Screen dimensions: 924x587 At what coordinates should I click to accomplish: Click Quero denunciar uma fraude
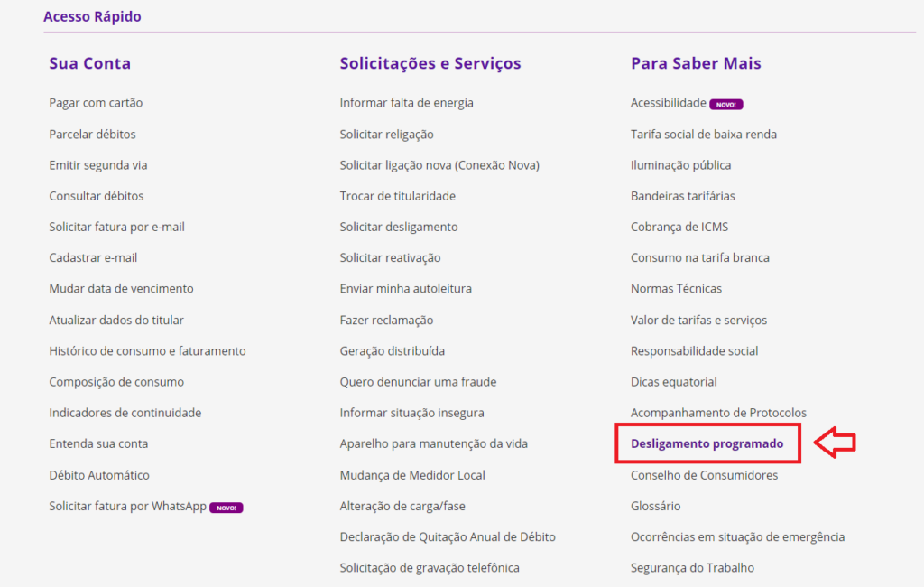click(x=418, y=382)
